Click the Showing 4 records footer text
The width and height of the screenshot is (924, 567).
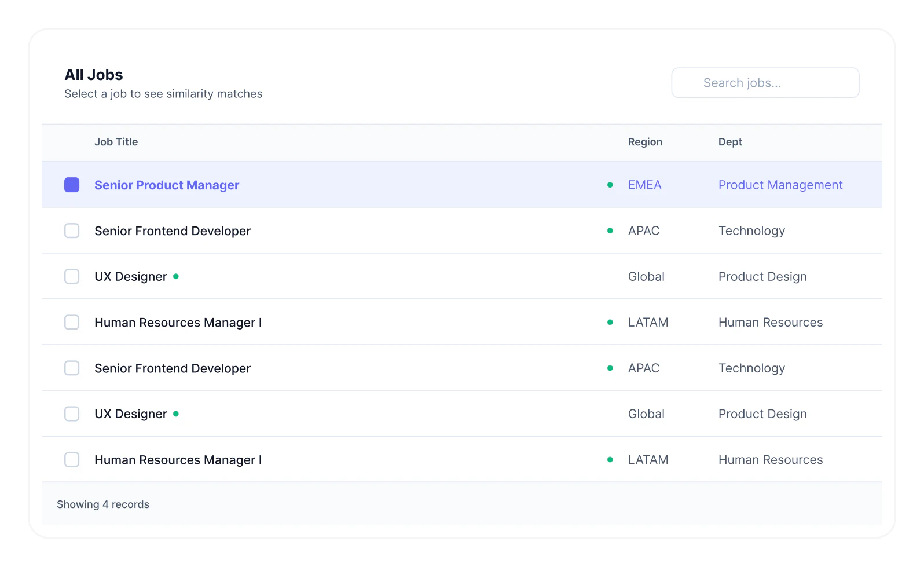(x=103, y=504)
